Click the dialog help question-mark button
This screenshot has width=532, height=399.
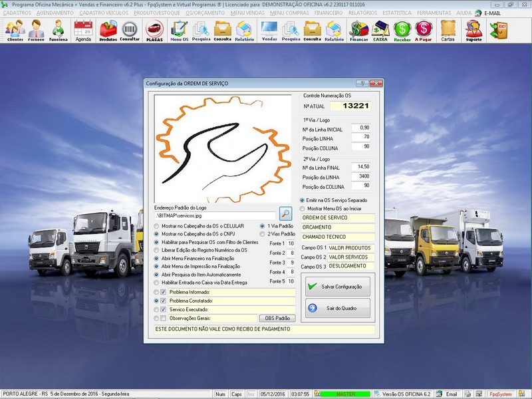coord(362,84)
